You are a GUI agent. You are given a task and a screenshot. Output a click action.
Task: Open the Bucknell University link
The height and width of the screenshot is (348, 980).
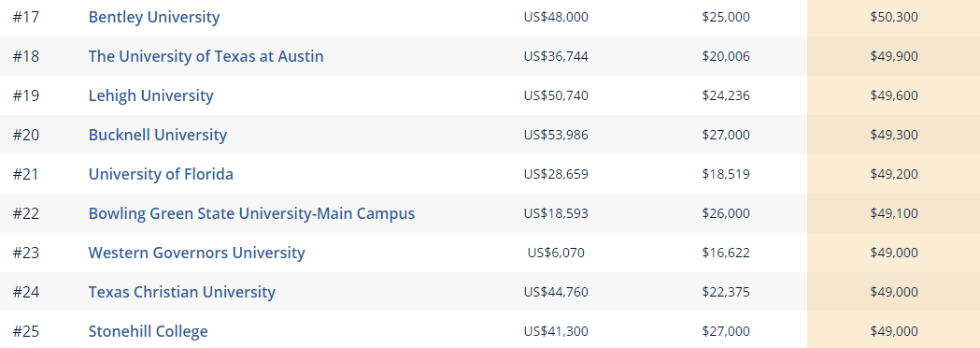158,136
